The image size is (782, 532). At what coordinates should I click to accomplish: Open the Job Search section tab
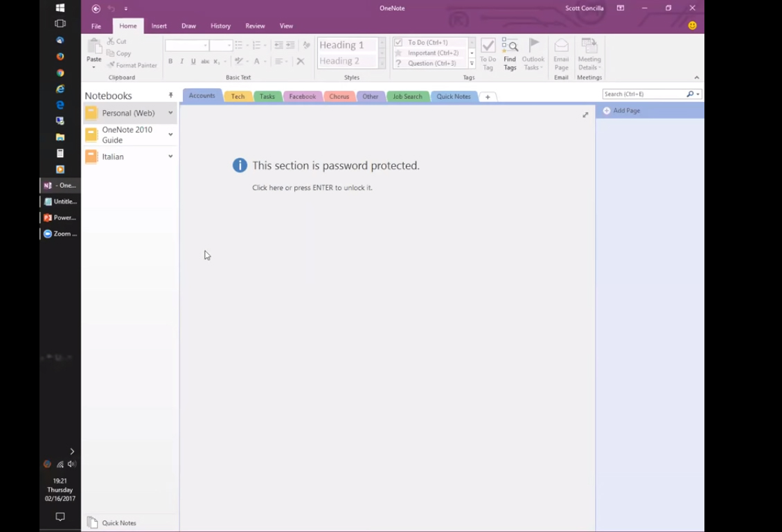(407, 97)
